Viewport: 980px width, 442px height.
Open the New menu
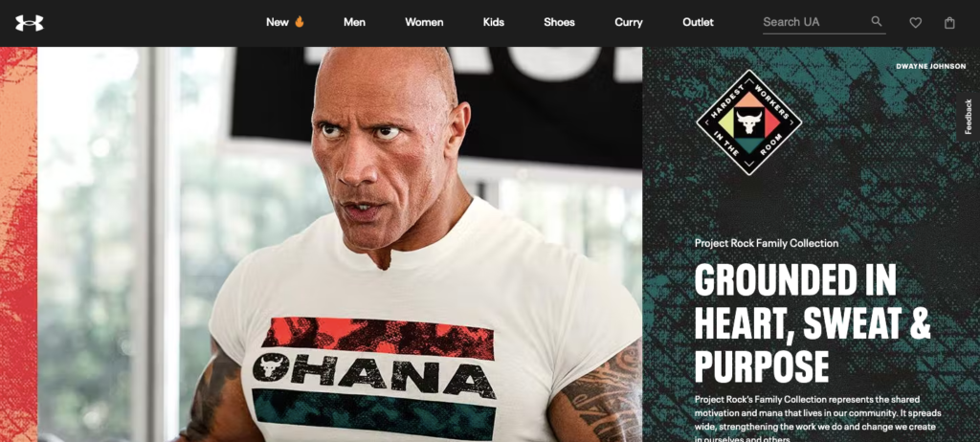277,22
